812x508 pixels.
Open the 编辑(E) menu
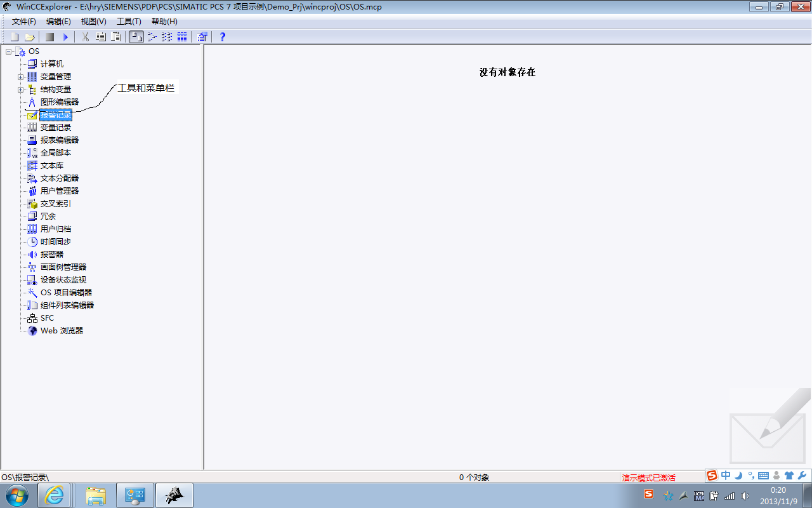(58, 22)
